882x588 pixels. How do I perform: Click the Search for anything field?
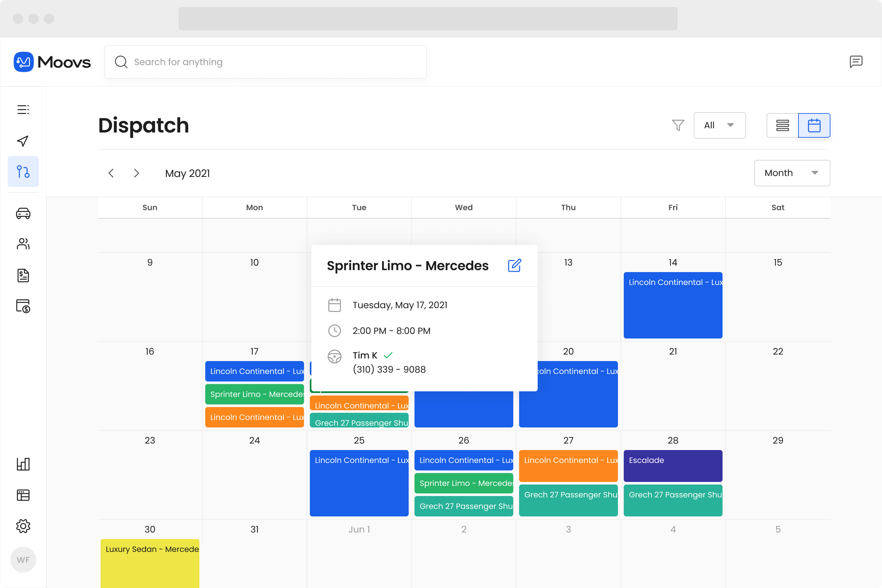266,62
